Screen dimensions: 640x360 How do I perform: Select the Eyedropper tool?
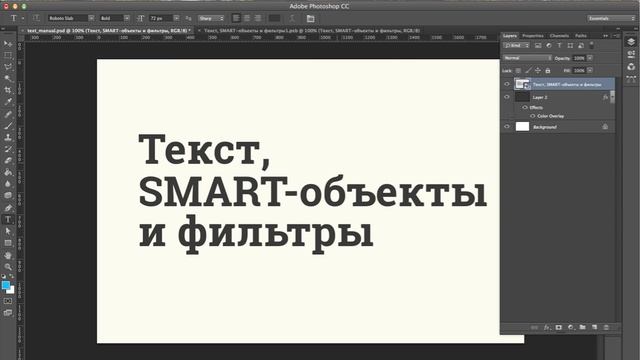point(8,102)
